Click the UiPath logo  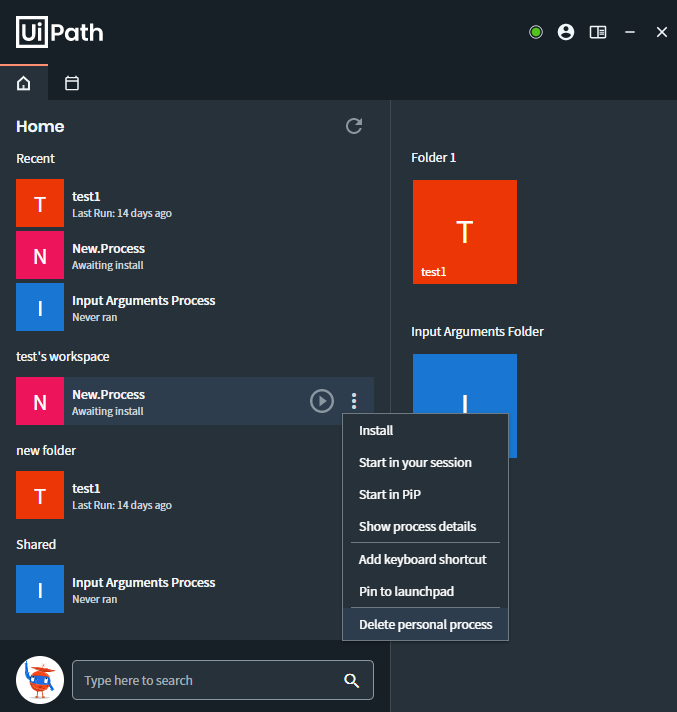coord(59,32)
